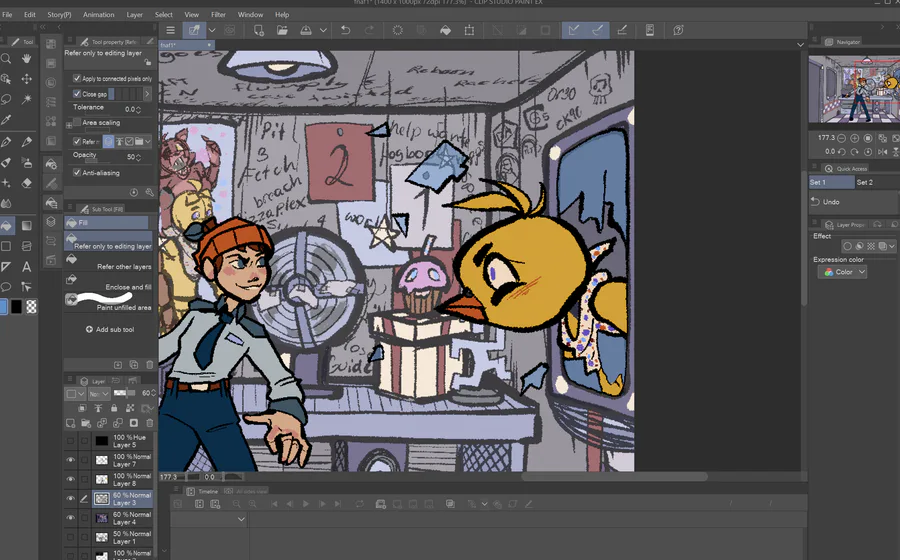Hide Layer 4 with its eye icon

[x=70, y=518]
